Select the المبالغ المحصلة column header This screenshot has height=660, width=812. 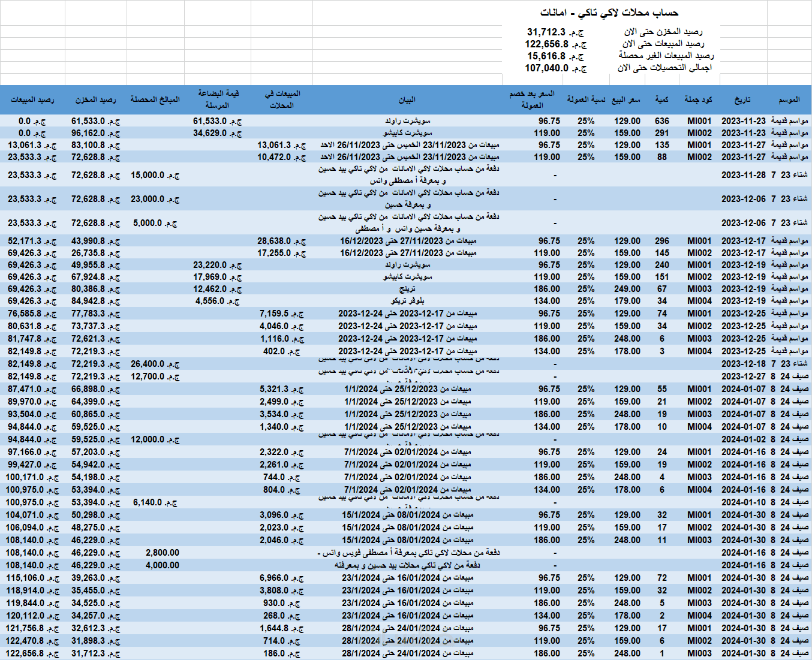click(x=155, y=100)
